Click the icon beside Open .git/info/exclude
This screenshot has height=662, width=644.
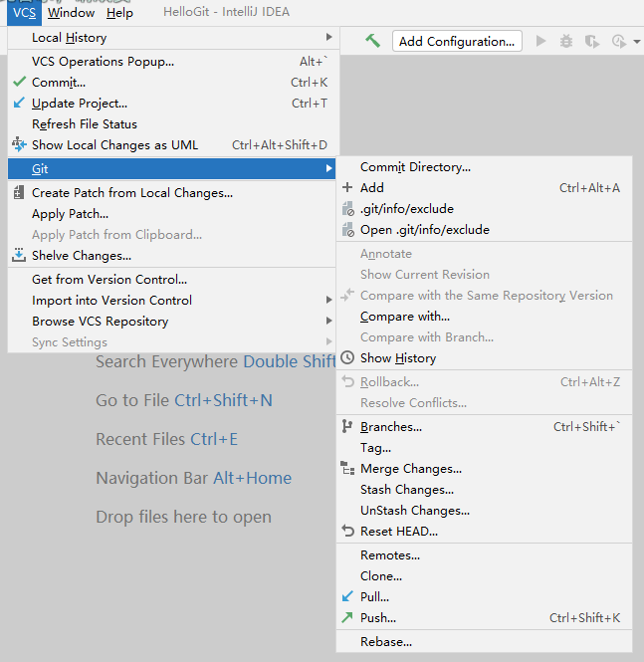pos(348,230)
